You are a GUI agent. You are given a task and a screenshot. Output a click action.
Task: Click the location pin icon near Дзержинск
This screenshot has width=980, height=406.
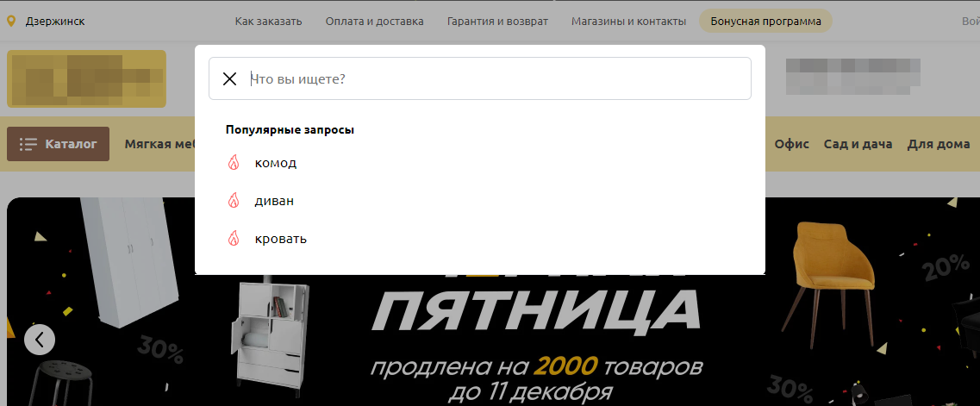click(11, 21)
